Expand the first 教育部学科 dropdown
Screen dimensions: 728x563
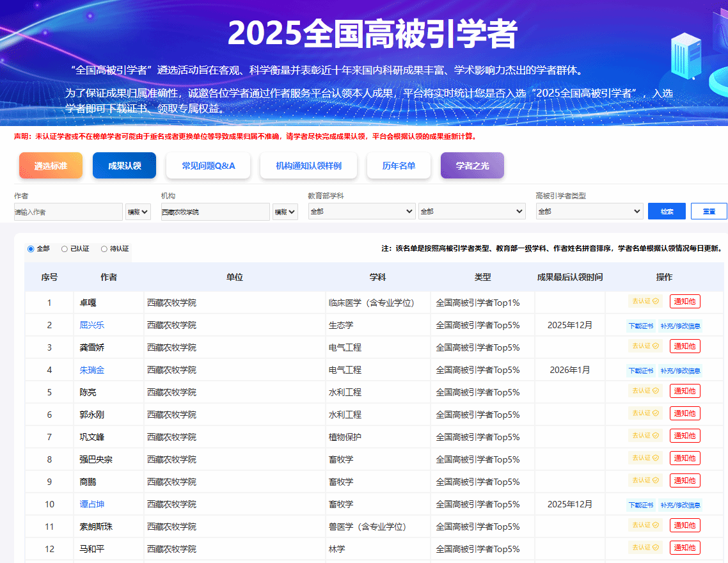tap(361, 211)
